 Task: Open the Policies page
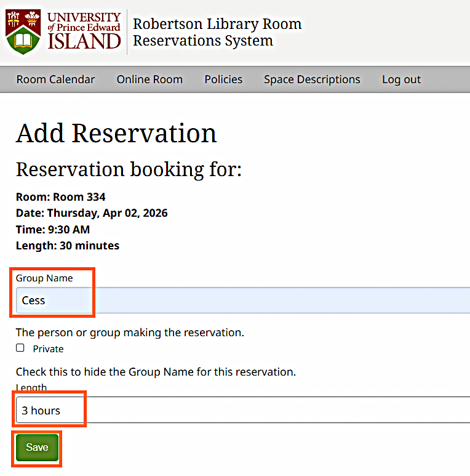click(223, 79)
